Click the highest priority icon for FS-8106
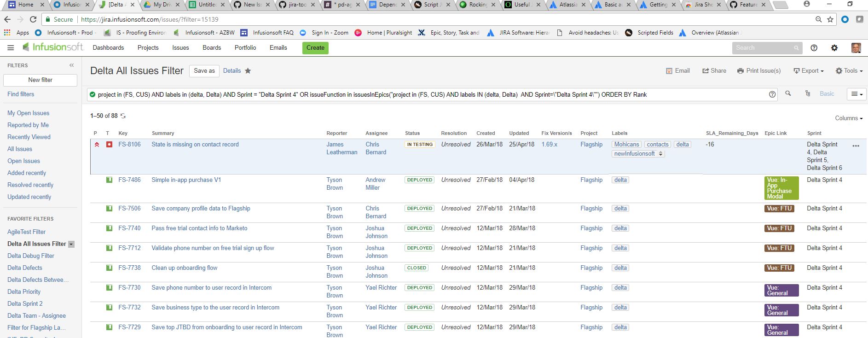868x338 pixels. [97, 145]
